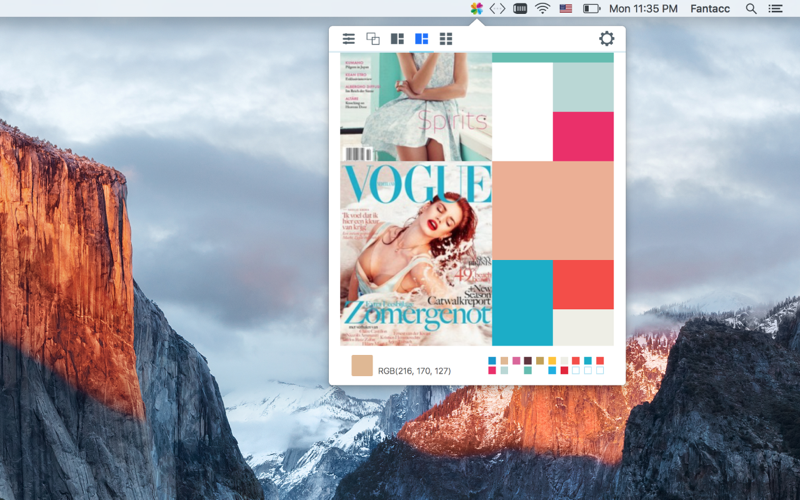The height and width of the screenshot is (500, 800).
Task: Open the sliders adjustment panel icon
Action: (348, 39)
